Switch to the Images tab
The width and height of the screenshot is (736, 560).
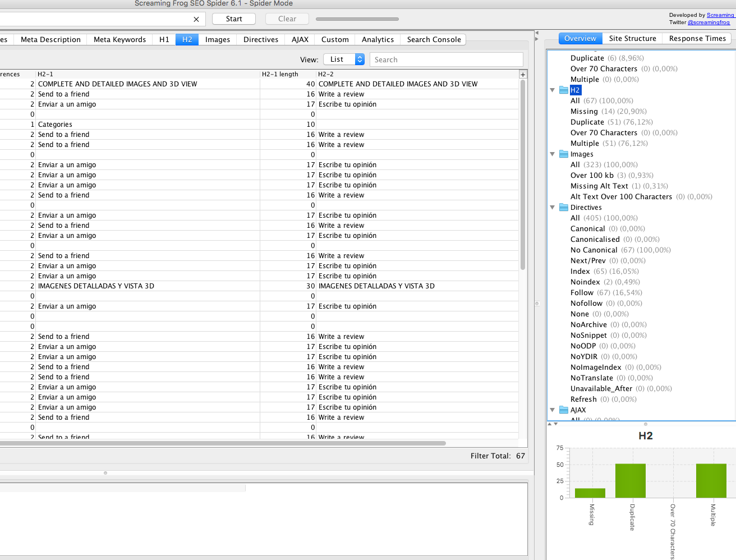[x=218, y=40]
